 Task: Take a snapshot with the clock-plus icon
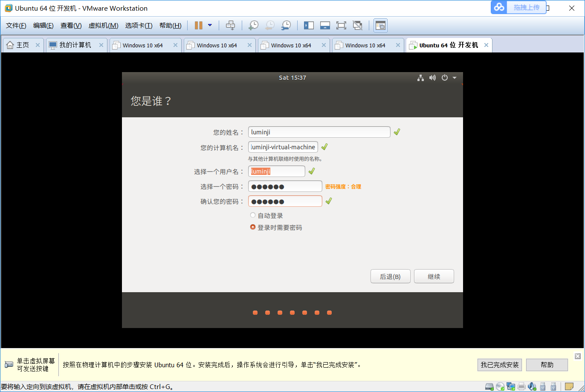[253, 26]
